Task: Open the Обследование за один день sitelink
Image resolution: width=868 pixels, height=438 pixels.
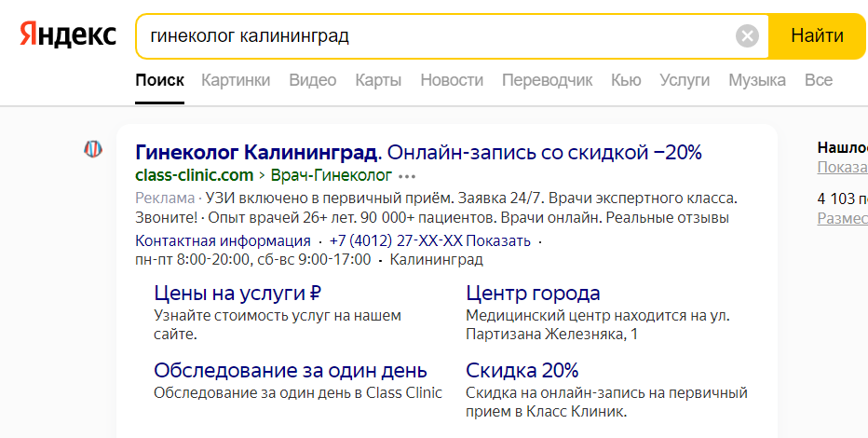Action: coord(291,370)
